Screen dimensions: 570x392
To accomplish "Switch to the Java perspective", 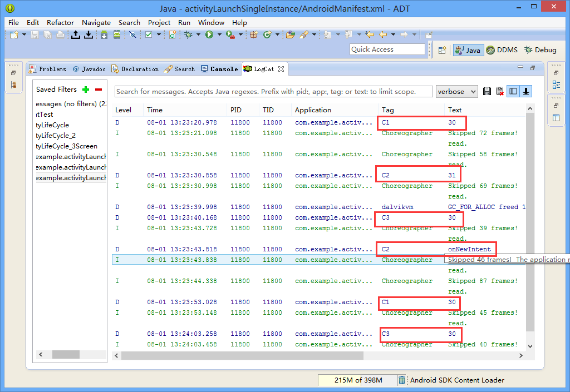I will tap(468, 50).
